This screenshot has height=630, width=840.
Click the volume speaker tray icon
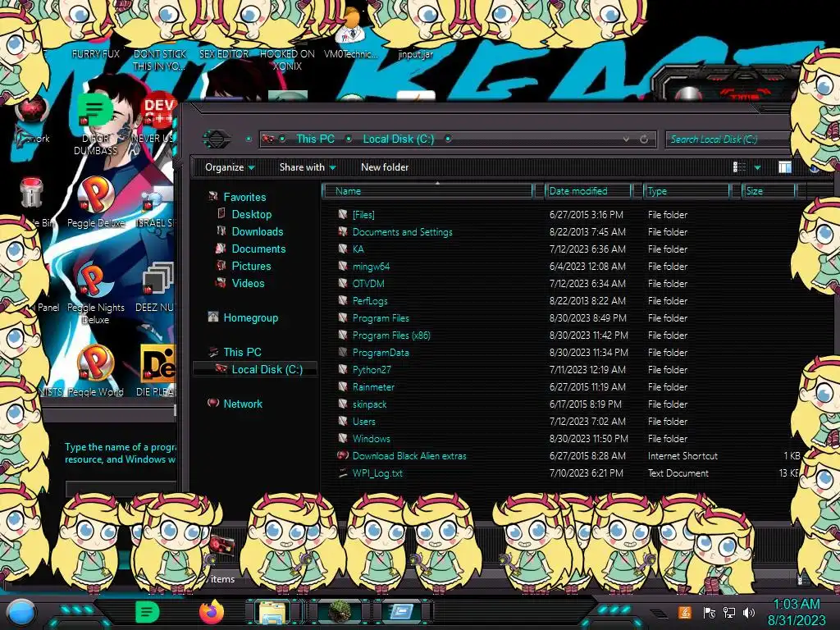click(749, 612)
